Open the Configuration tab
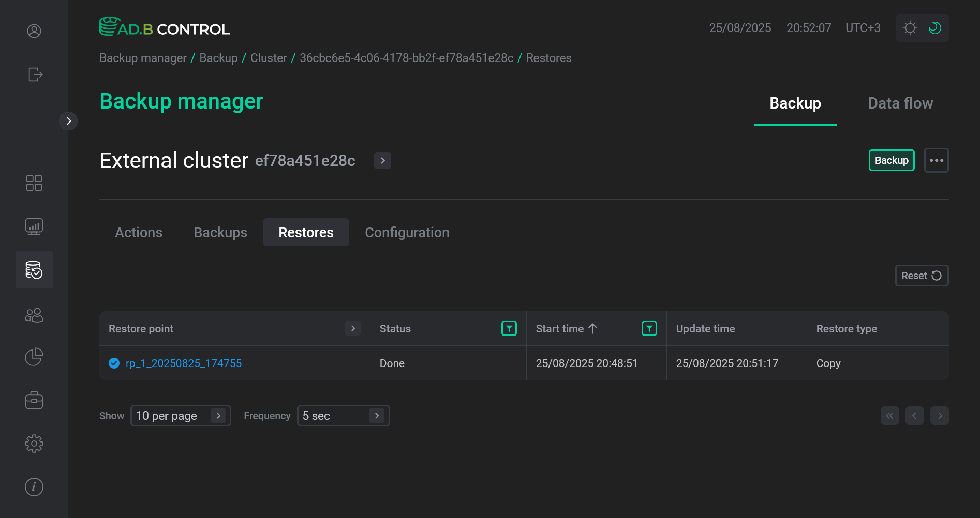 coord(407,232)
